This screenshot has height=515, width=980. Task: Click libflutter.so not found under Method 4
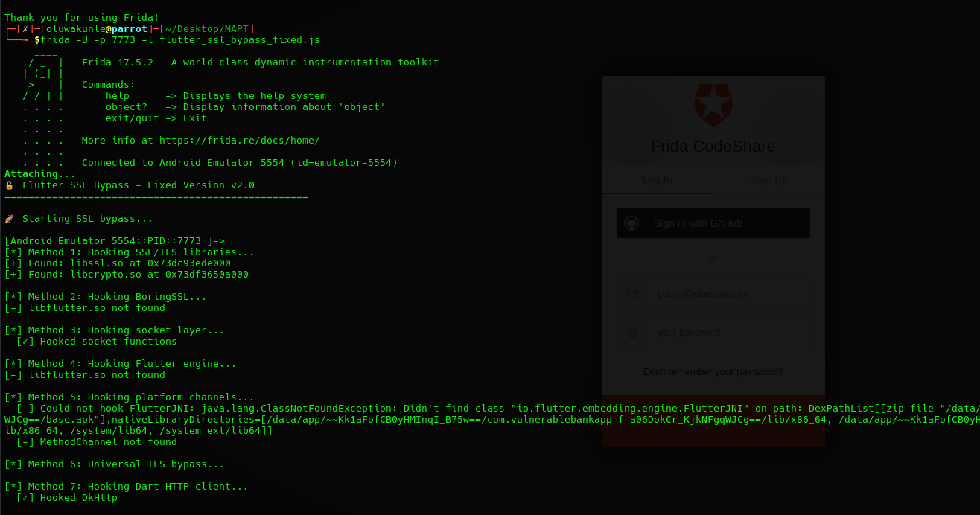click(x=85, y=375)
